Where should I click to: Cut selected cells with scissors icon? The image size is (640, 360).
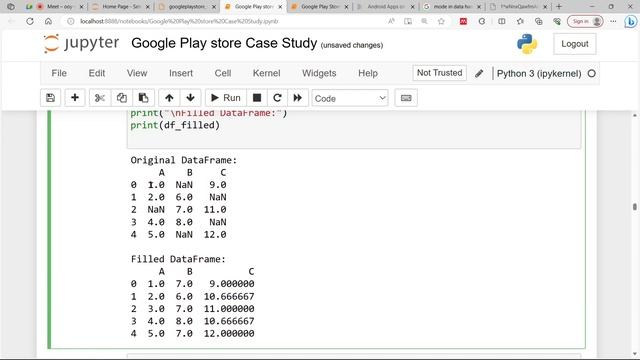click(100, 98)
